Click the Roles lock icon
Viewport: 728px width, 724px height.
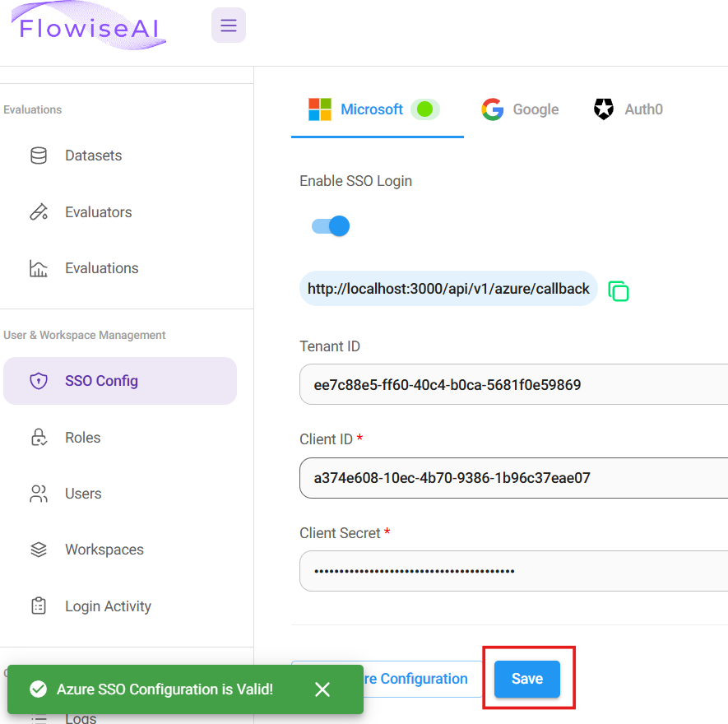[x=39, y=438]
